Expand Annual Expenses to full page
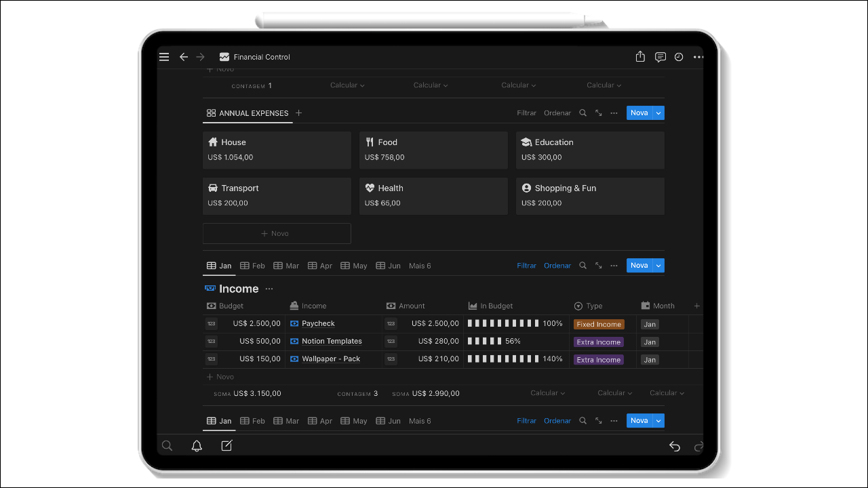This screenshot has height=488, width=868. pos(599,113)
